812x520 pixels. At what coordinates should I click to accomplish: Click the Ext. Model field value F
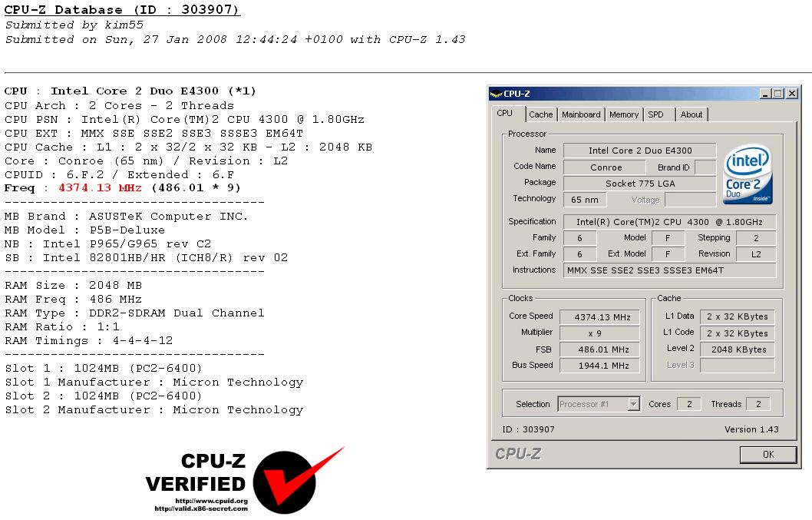click(x=668, y=254)
